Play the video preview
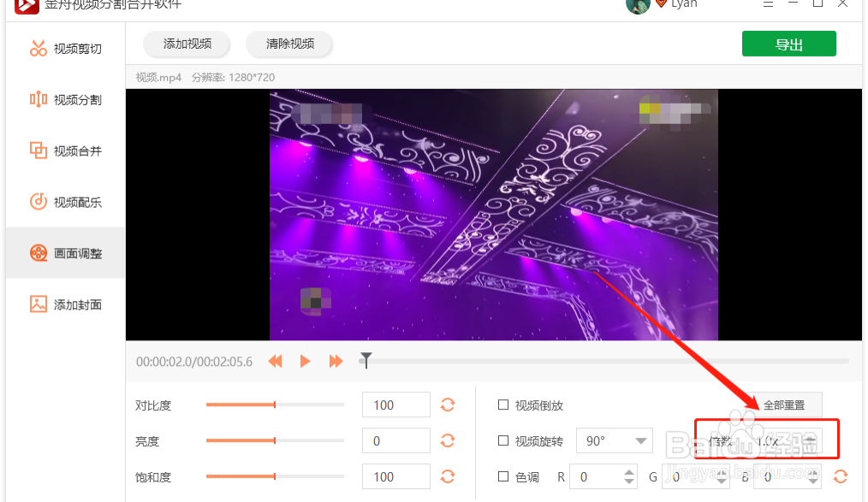Screen dimensions: 868x502 click(305, 361)
